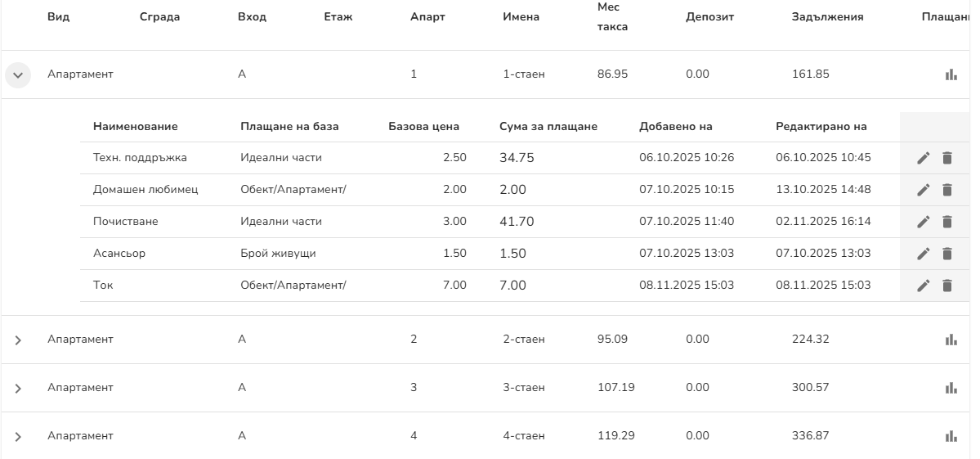Expand apartment 4 row
This screenshot has height=459, width=980.
[18, 437]
